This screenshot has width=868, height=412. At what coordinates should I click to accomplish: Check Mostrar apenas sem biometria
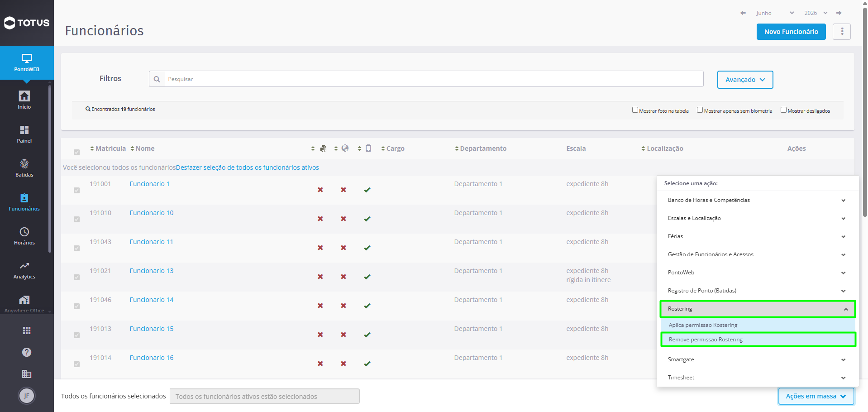(700, 110)
